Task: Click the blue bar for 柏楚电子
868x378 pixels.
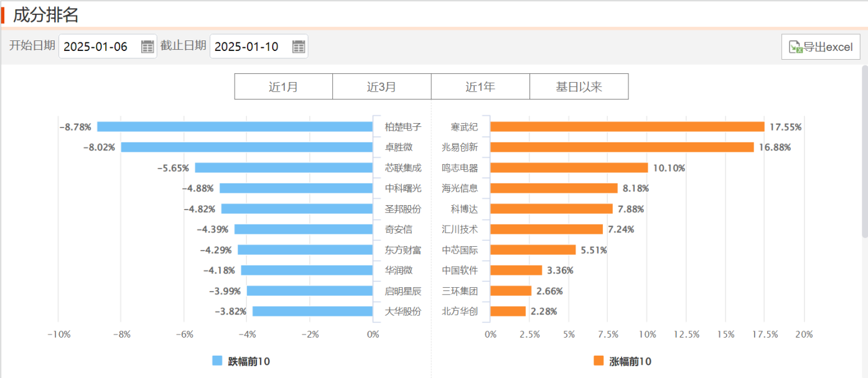Action: tap(235, 127)
